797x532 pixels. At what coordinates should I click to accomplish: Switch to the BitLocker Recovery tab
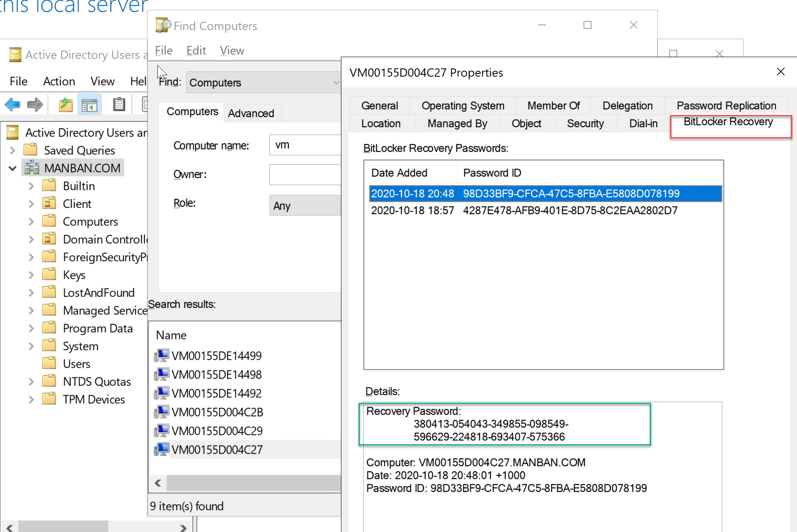(728, 123)
